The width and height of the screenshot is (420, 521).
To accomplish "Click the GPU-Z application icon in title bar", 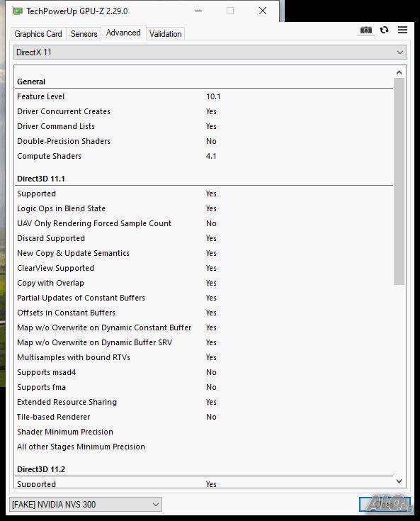I will tap(17, 11).
